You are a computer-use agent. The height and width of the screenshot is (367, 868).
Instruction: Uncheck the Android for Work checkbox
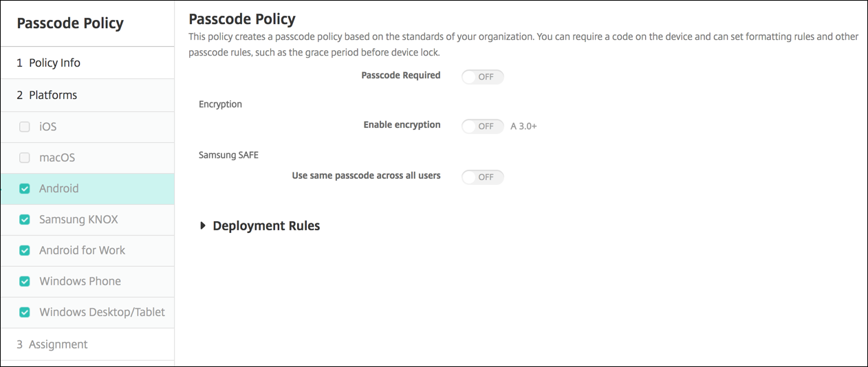click(x=25, y=251)
